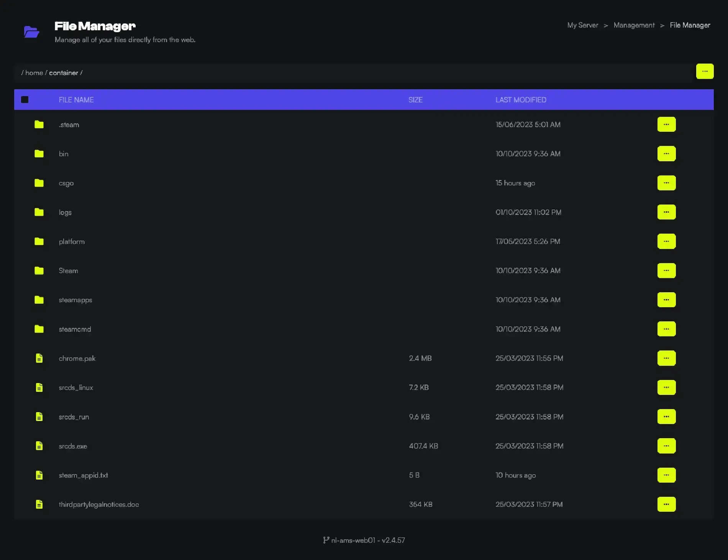Image resolution: width=728 pixels, height=560 pixels.
Task: Click the home path segment
Action: 34,72
